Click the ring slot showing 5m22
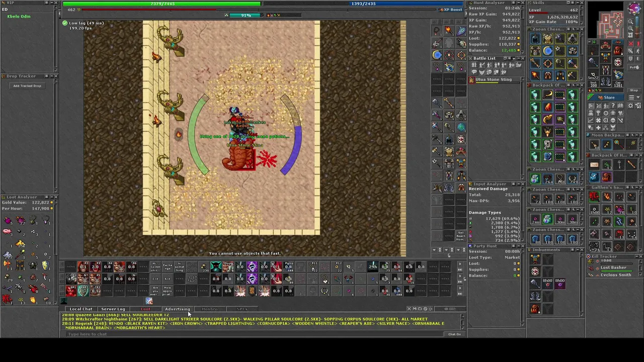Image resolution: width=644 pixels, height=362 pixels. click(x=593, y=74)
